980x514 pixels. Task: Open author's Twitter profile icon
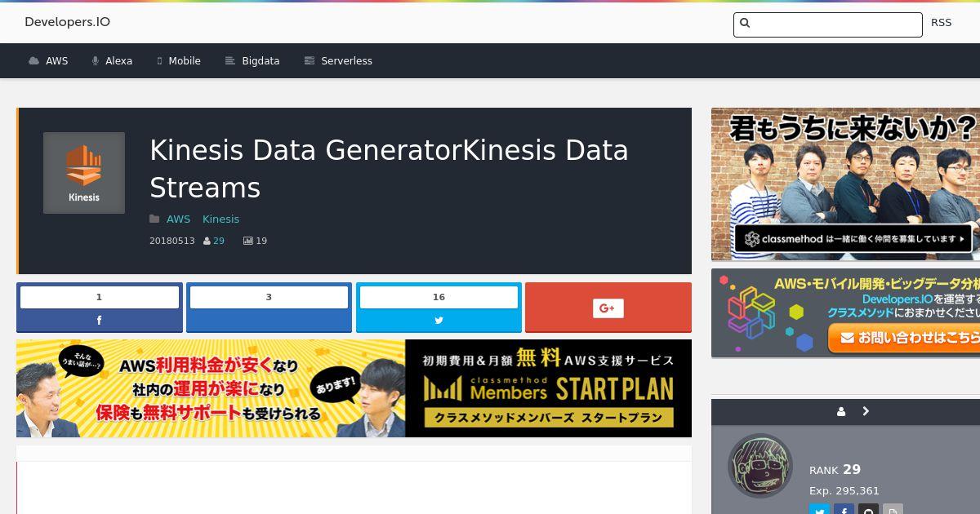coord(819,510)
